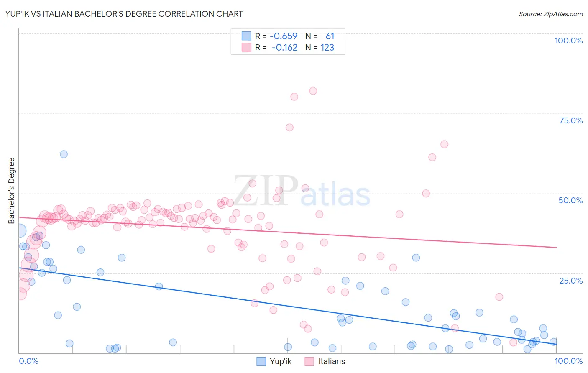Click the 75.0% y-axis tick label
Viewport: 588px width, 373px height.
pyautogui.click(x=571, y=120)
